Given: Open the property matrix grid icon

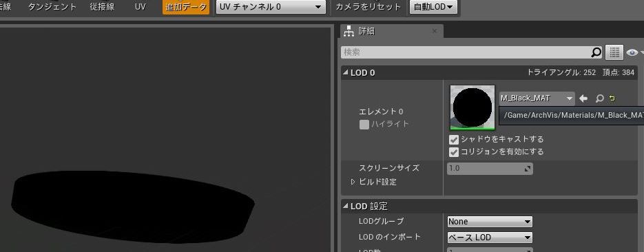Looking at the screenshot, I should (x=614, y=52).
